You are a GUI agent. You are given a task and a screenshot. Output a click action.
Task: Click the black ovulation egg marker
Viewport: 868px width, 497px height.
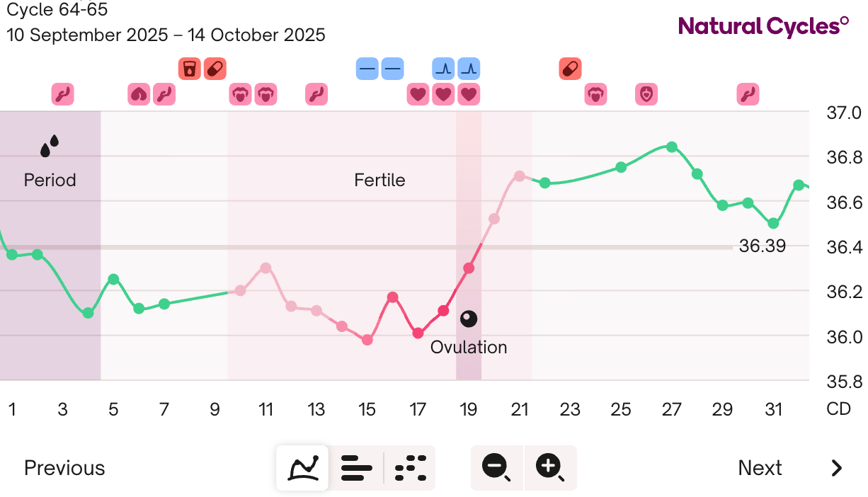(x=469, y=319)
